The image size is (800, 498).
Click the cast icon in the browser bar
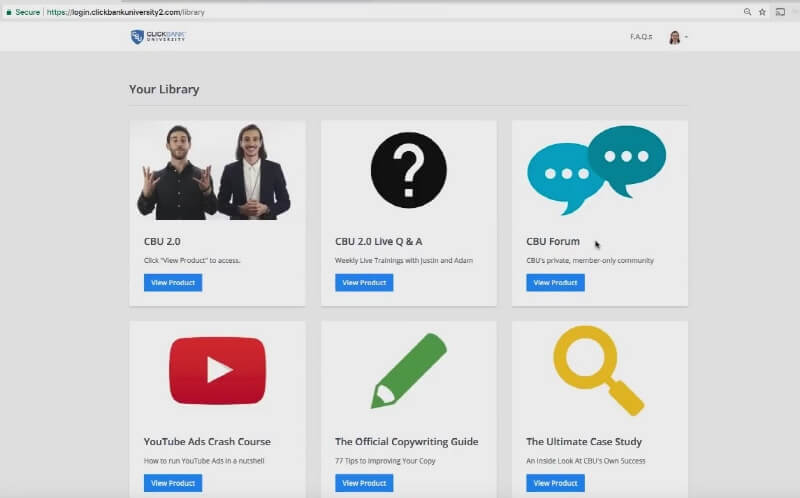(780, 12)
